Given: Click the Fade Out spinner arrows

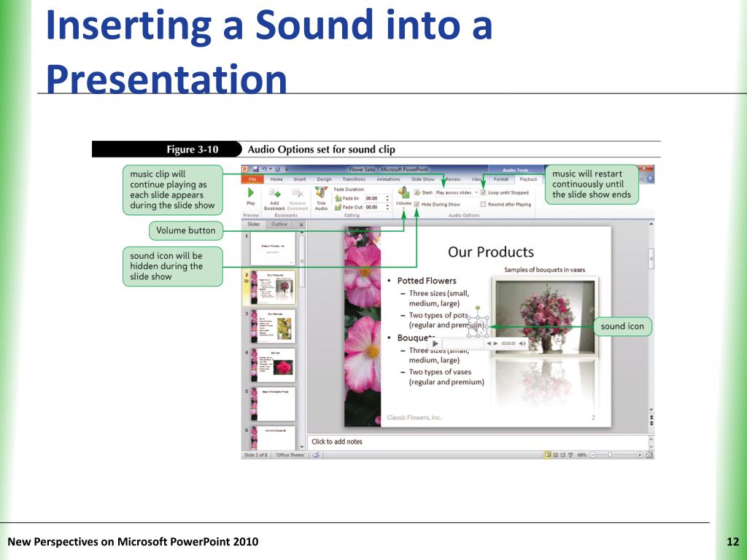Looking at the screenshot, I should pyautogui.click(x=387, y=207).
